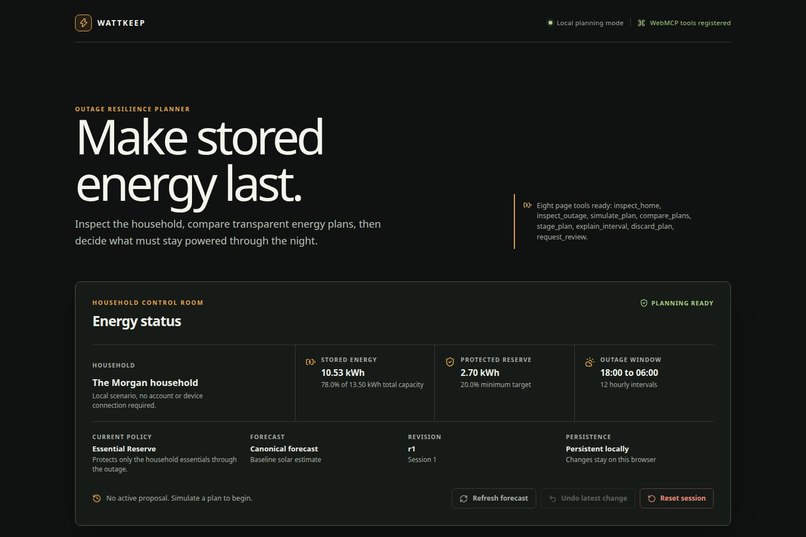Image resolution: width=806 pixels, height=537 pixels.
Task: Click the '20.0% minimum target' text
Action: [x=496, y=384]
